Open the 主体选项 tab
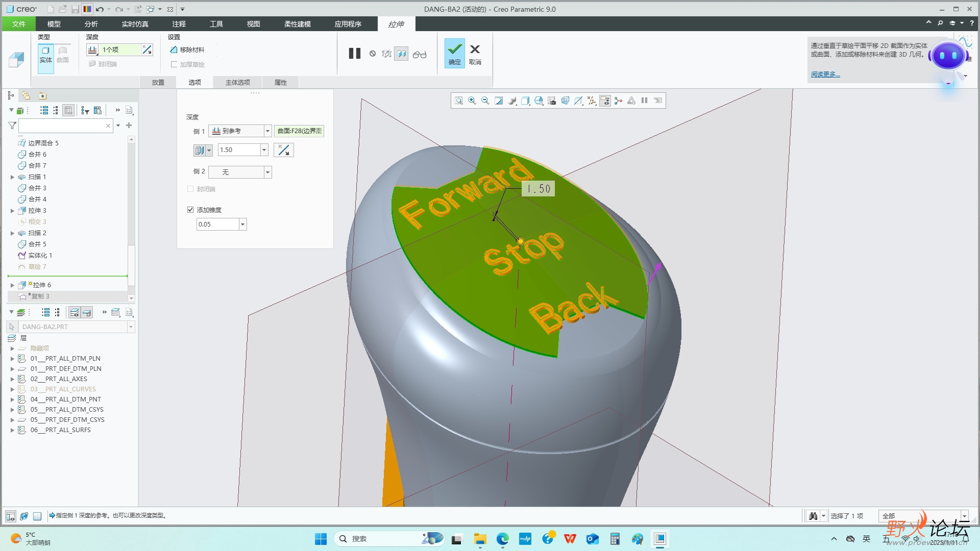Screen dimensions: 980x551 pos(238,82)
